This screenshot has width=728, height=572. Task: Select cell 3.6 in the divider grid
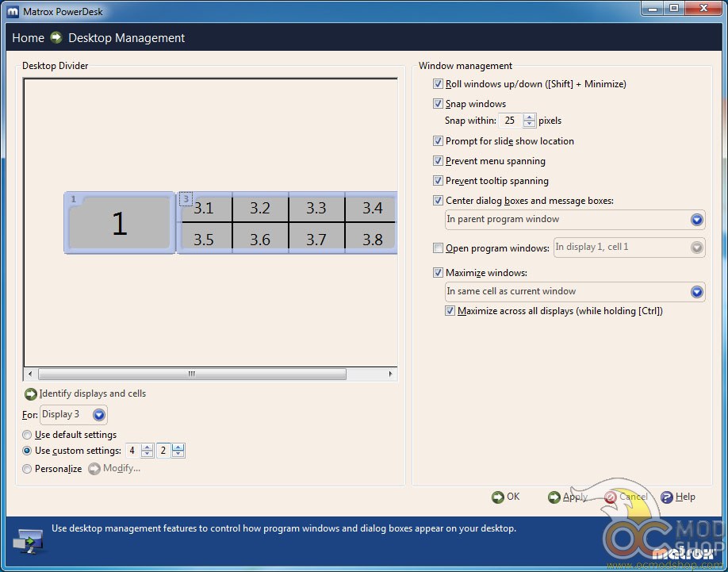(260, 239)
